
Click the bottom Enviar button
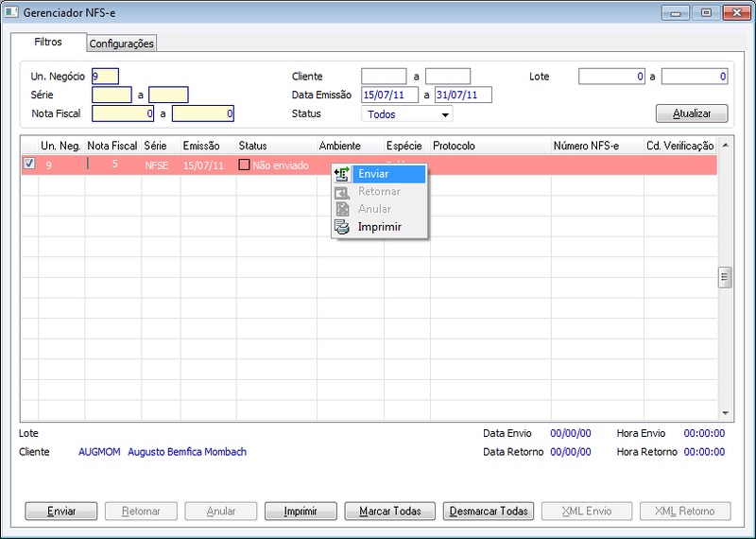click(x=61, y=511)
